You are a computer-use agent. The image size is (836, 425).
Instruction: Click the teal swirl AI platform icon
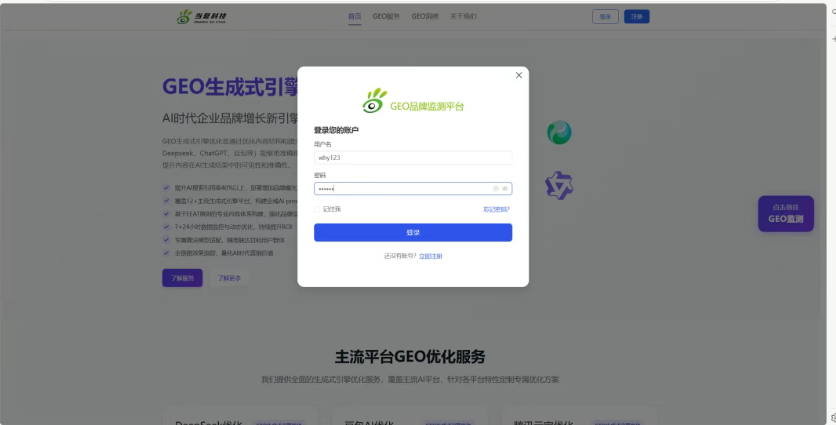coord(559,132)
